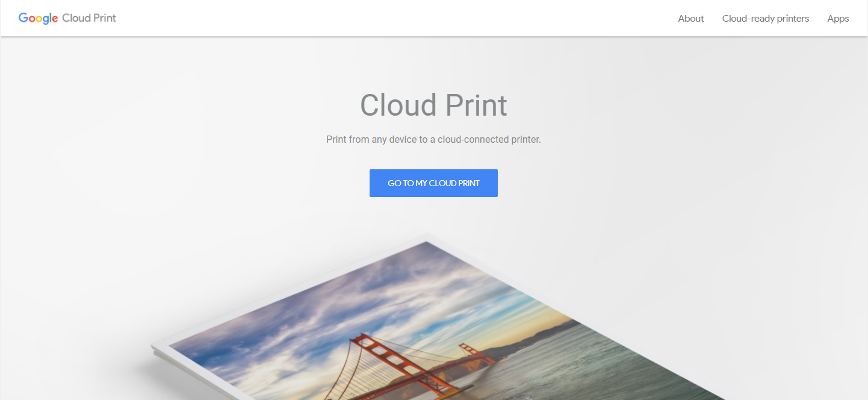Click the 'Print from any device' tagline
This screenshot has height=400, width=868.
(x=433, y=140)
